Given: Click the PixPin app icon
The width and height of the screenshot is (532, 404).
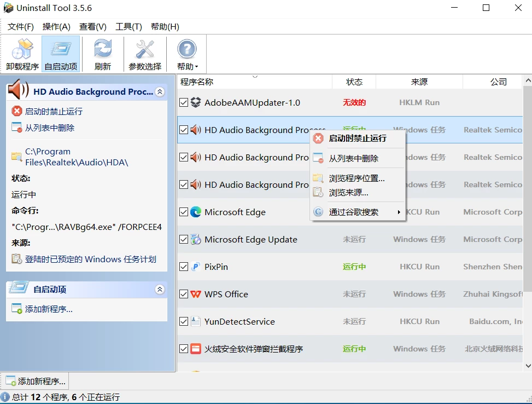Looking at the screenshot, I should 195,267.
